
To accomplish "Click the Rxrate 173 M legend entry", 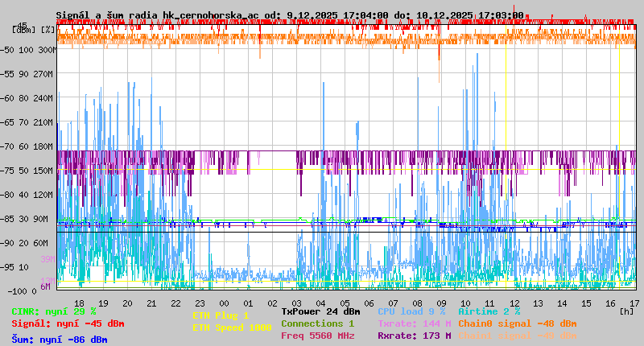I will click(x=414, y=336).
